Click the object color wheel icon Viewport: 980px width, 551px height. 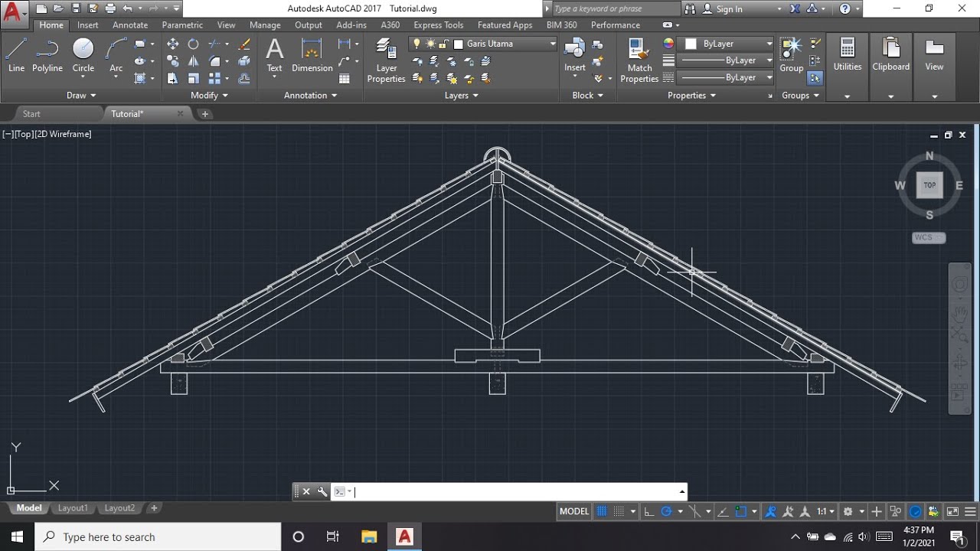point(668,44)
